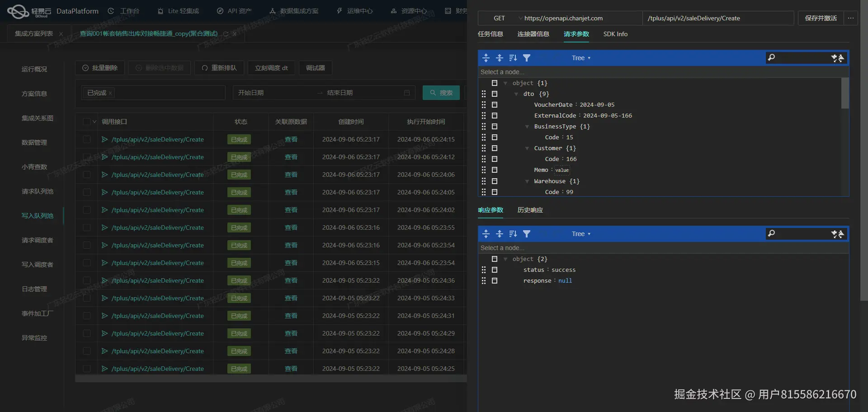
Task: Refresh the 查询001帐套销售出库 tab using its reload icon
Action: point(226,34)
